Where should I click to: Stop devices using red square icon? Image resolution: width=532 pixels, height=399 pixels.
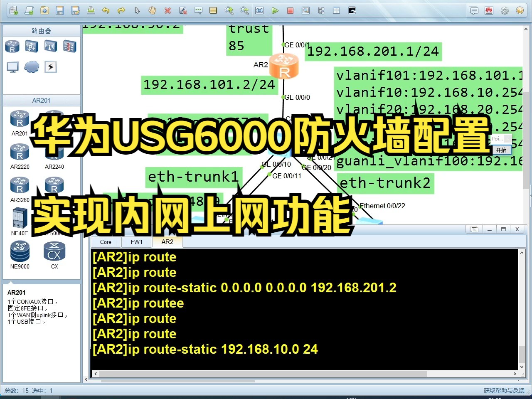coord(290,10)
